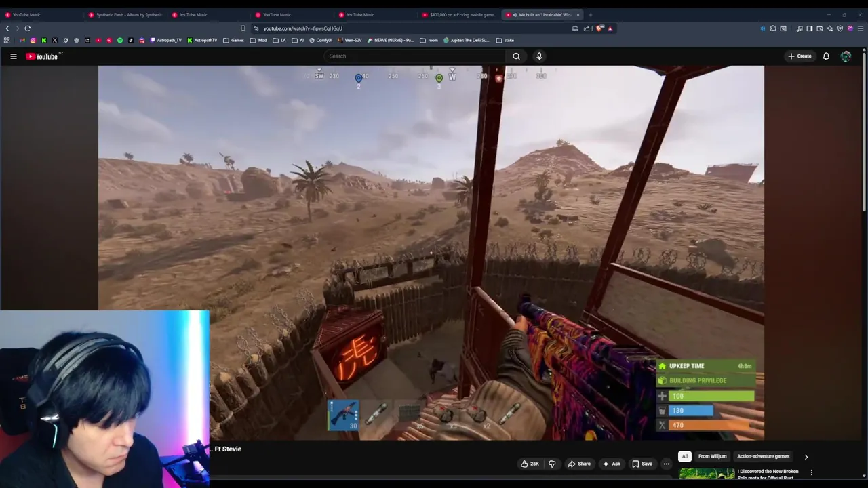This screenshot has height=488, width=868.
Task: Start voice search with the microphone
Action: [x=539, y=56]
